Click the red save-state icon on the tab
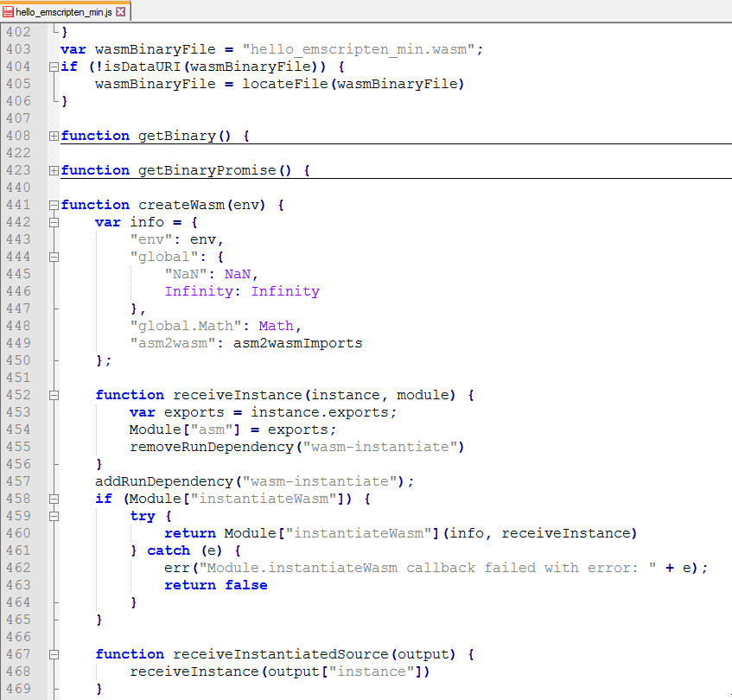 pyautogui.click(x=8, y=12)
